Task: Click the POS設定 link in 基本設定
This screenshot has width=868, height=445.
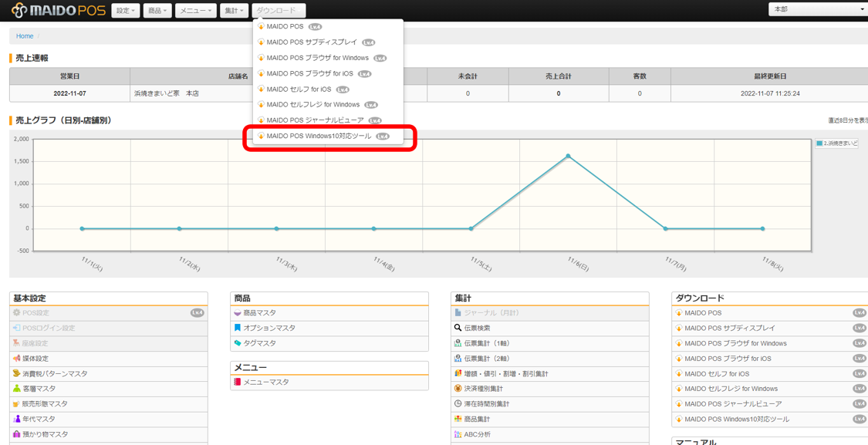Action: click(x=35, y=312)
